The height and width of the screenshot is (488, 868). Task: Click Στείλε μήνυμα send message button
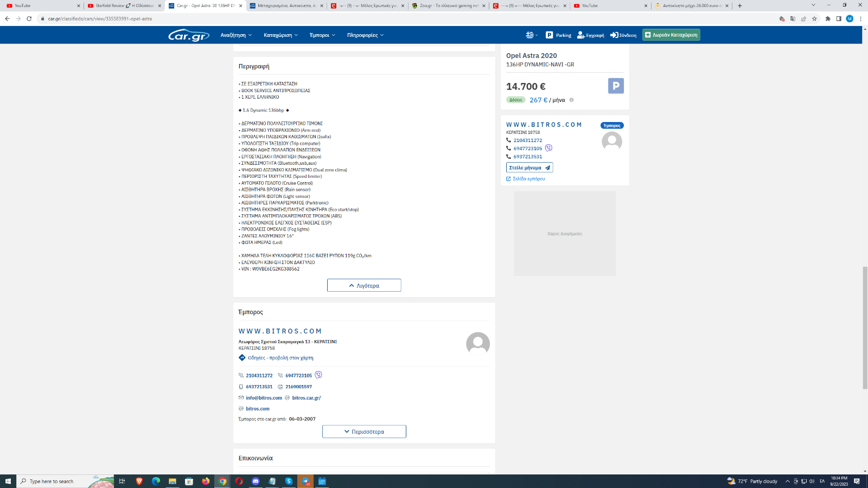pyautogui.click(x=529, y=168)
